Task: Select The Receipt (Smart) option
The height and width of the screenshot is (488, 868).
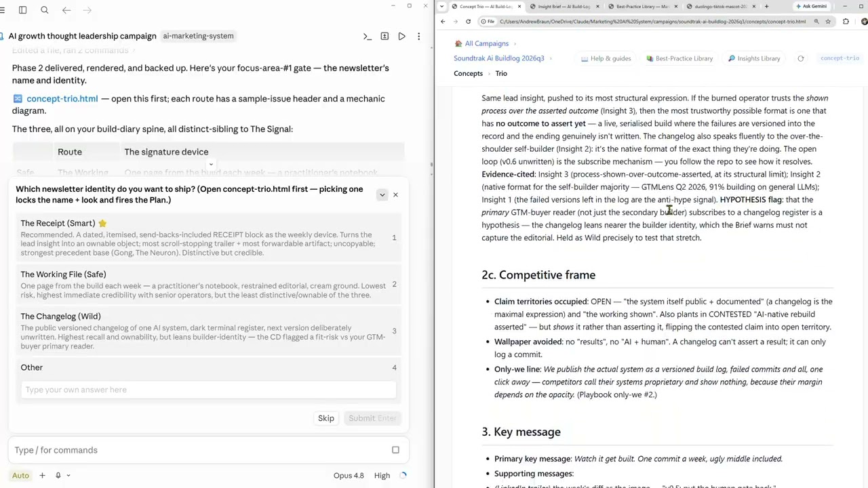Action: [209, 237]
